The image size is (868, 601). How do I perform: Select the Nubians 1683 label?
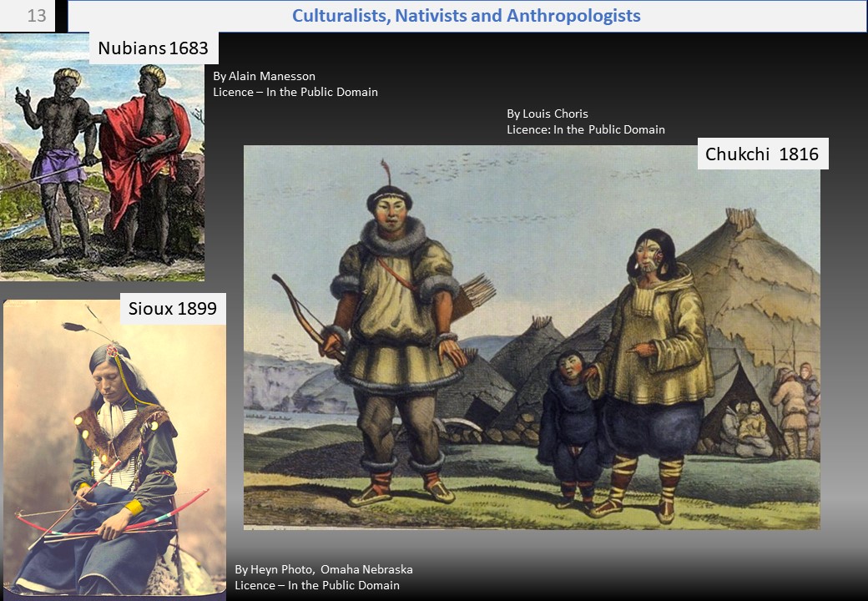[x=154, y=48]
